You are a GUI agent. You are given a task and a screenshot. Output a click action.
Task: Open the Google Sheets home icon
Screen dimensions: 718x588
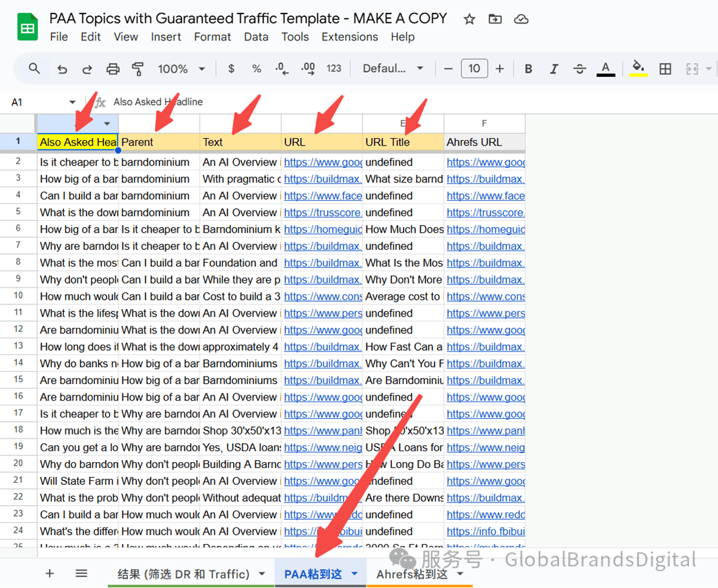(x=28, y=28)
